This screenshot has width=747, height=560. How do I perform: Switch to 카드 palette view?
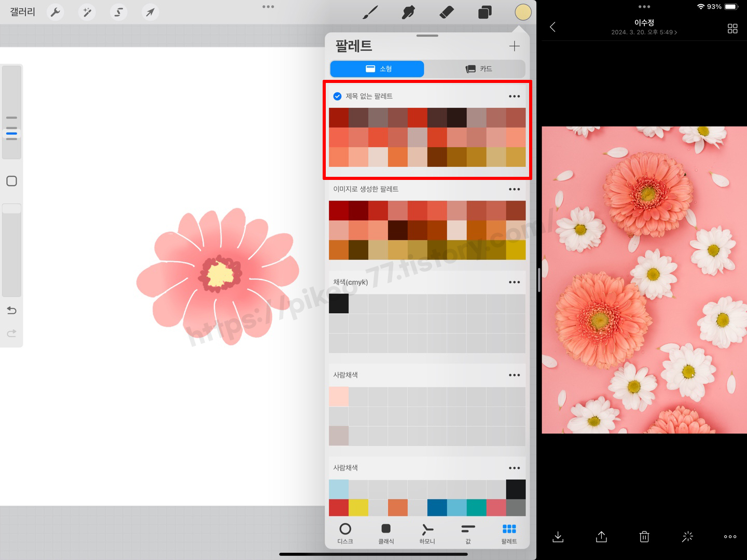tap(478, 69)
